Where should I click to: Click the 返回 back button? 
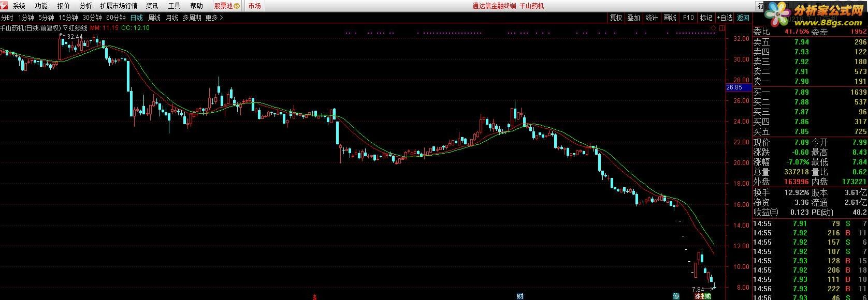click(x=743, y=18)
